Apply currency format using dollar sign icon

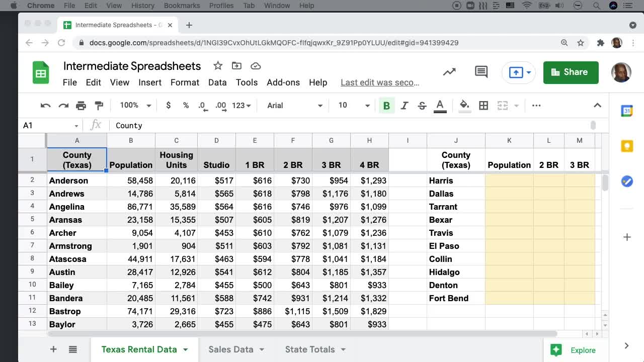(x=168, y=106)
